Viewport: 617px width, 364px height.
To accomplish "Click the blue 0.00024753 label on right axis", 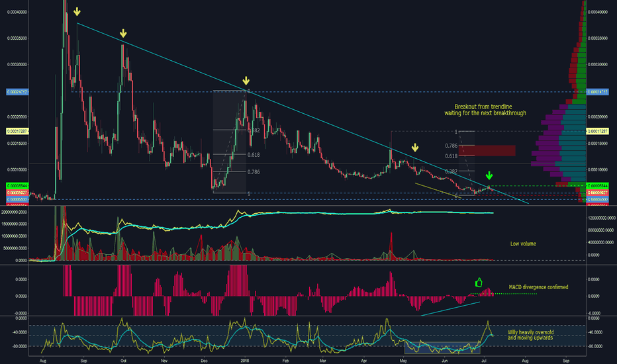I will point(597,92).
